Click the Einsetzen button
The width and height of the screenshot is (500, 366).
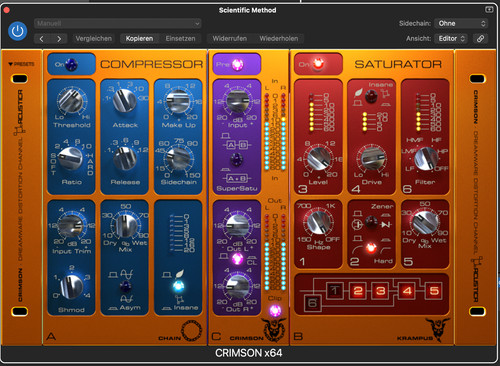[180, 39]
